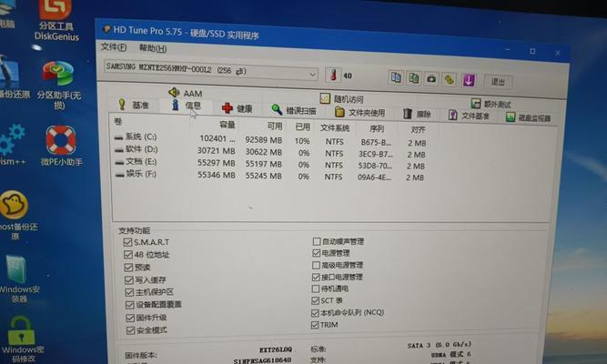Click the camera screenshot toolbar icon
Viewport: 607px width, 364px height.
431,79
